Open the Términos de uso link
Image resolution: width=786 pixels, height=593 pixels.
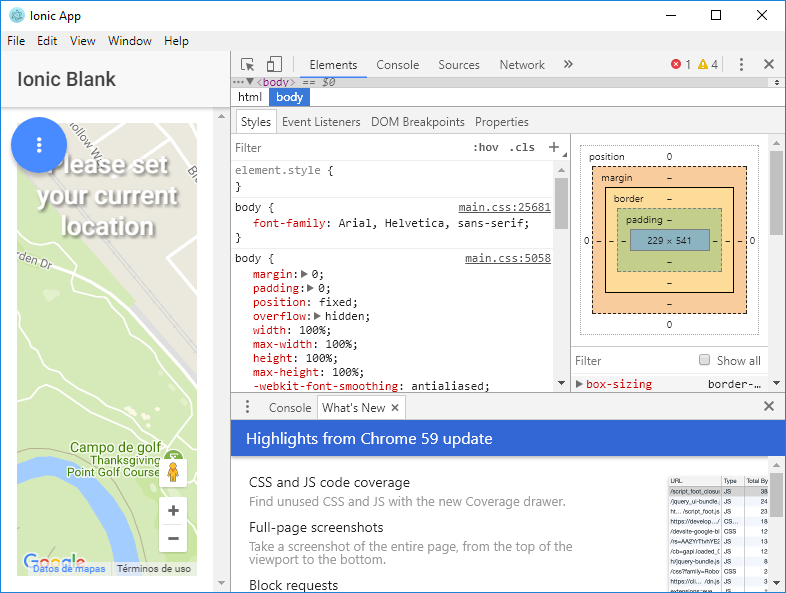click(x=154, y=568)
